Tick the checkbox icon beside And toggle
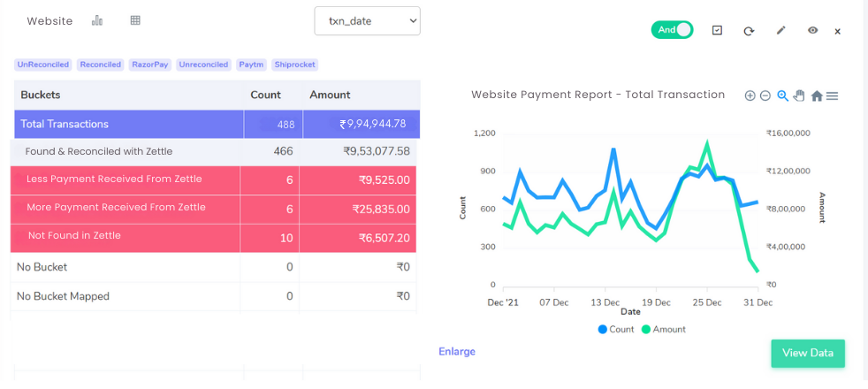The image size is (868, 389). coord(717,30)
